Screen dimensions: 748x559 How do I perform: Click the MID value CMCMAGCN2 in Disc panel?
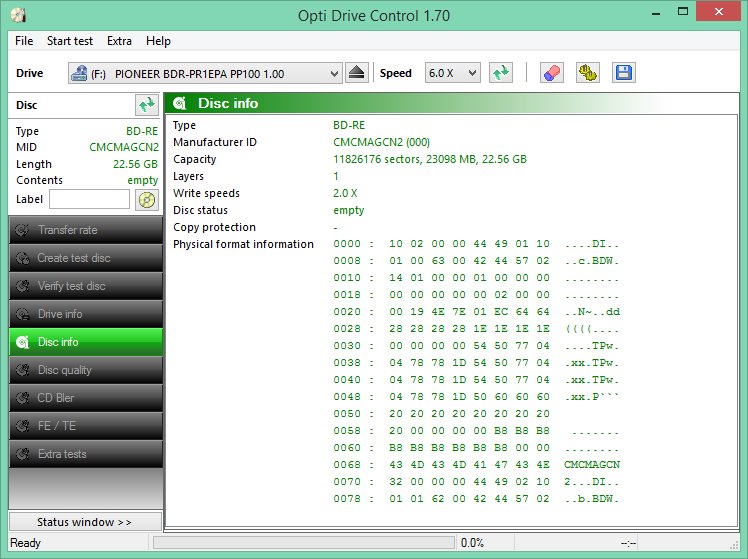click(124, 147)
